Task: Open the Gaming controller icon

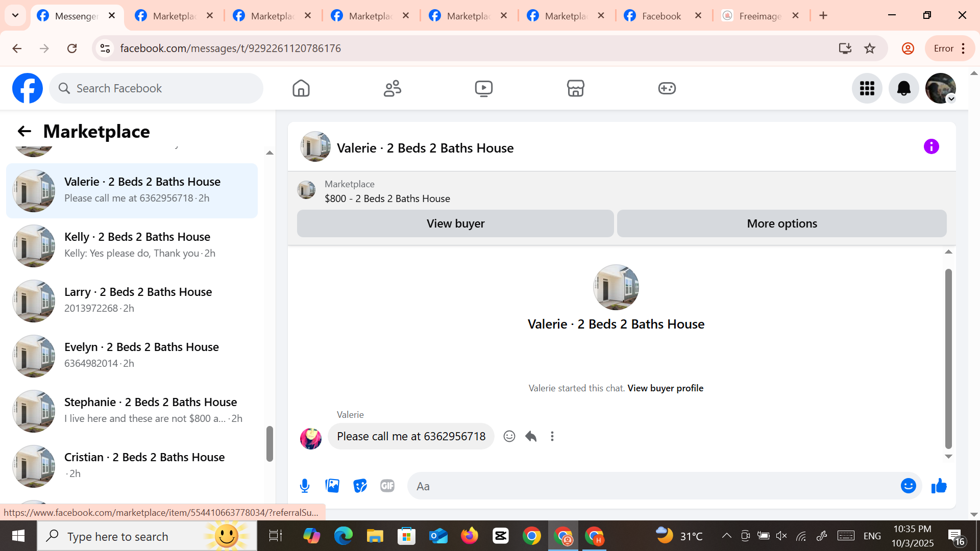Action: (667, 88)
